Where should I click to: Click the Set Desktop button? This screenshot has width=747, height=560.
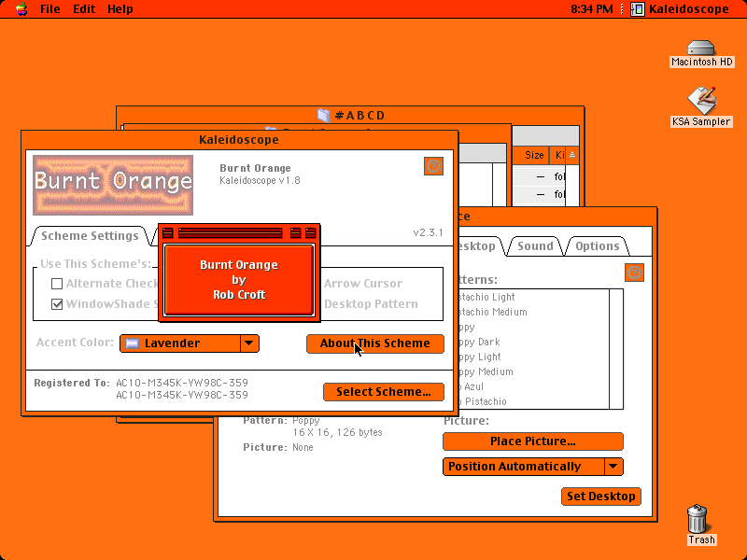(x=600, y=497)
